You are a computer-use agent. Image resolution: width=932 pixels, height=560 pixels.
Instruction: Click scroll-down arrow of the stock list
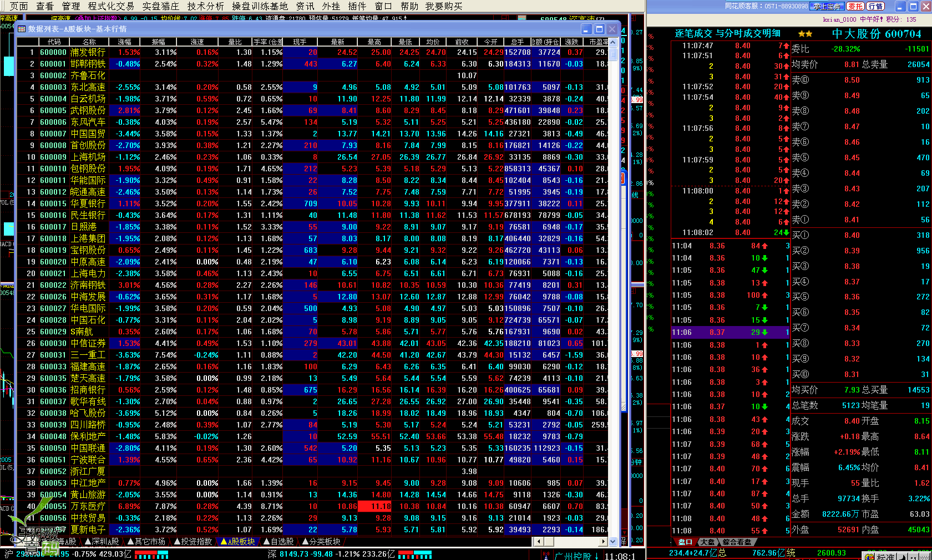[x=613, y=541]
